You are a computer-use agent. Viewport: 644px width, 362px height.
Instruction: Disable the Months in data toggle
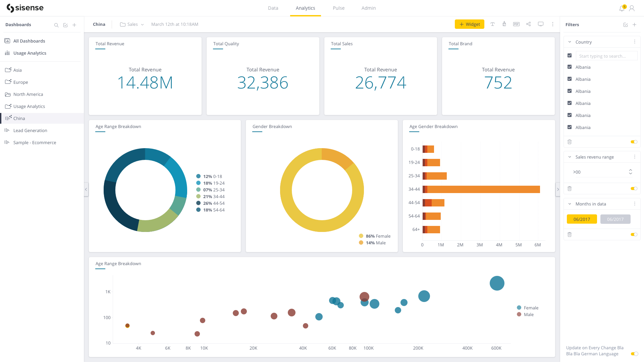634,235
